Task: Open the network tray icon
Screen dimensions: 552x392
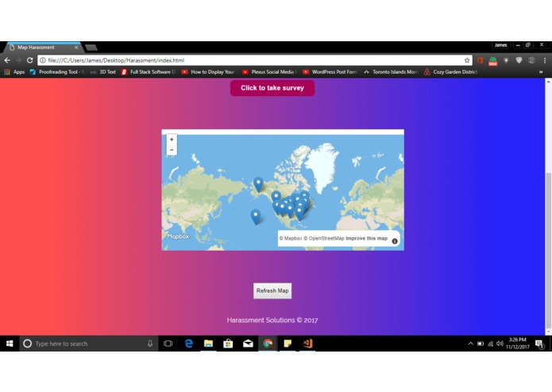Action: point(490,344)
